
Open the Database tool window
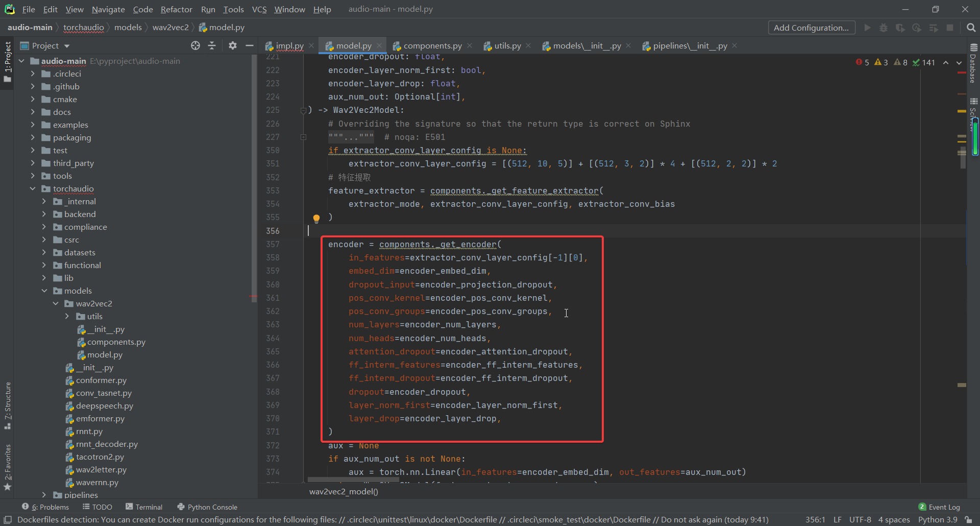coord(973,63)
